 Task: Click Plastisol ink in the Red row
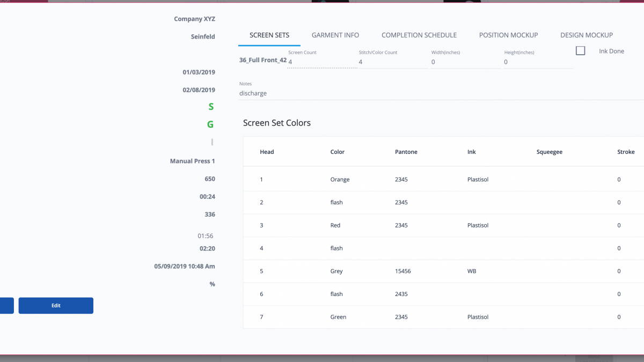pos(478,225)
